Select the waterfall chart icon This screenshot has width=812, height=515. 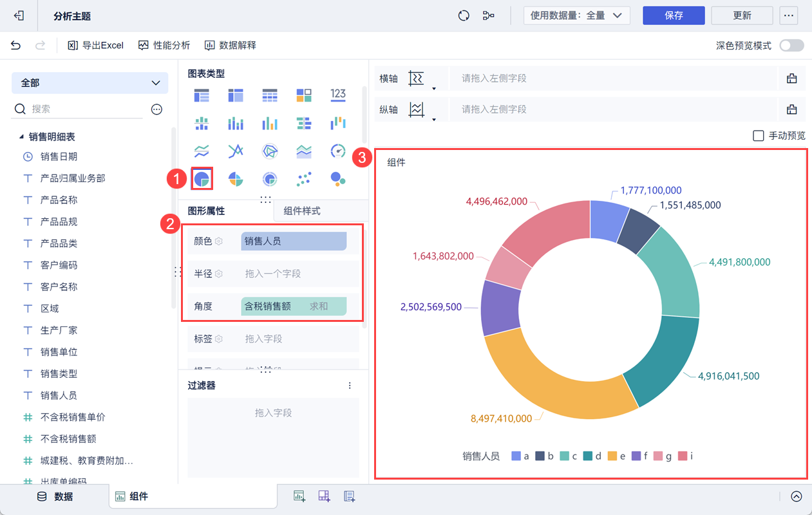point(338,123)
